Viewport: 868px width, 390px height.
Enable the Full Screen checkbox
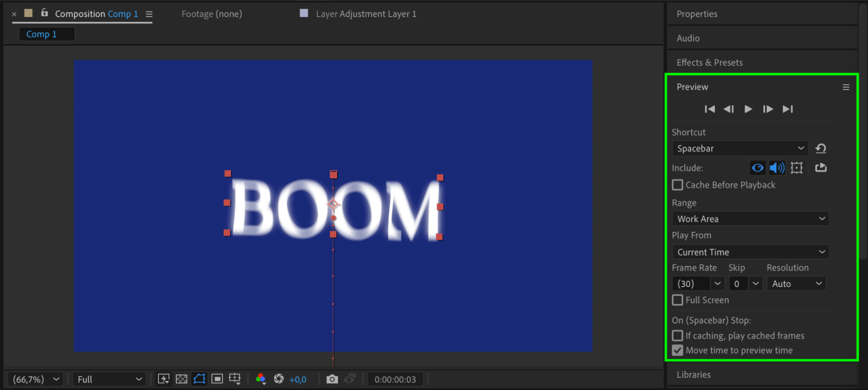coord(677,300)
